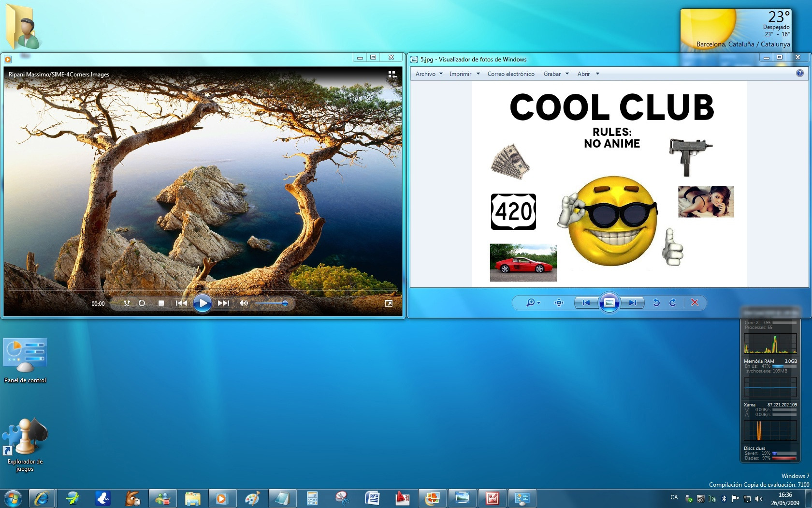Click Correo electrónico in photo viewer
812x508 pixels.
pos(510,74)
